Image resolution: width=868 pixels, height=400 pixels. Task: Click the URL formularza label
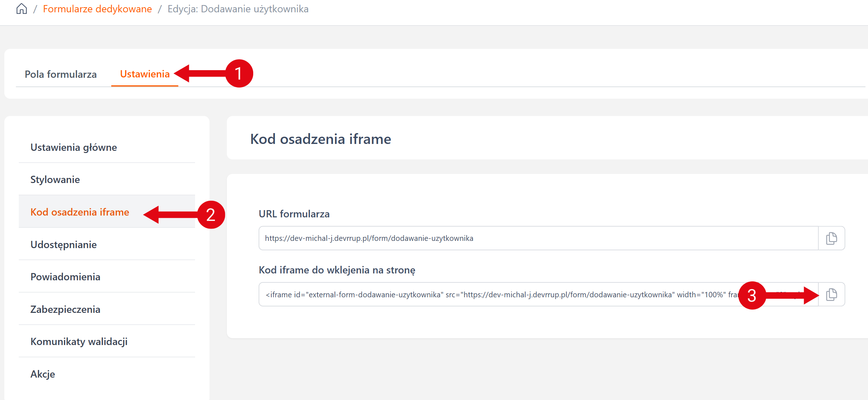click(x=294, y=214)
